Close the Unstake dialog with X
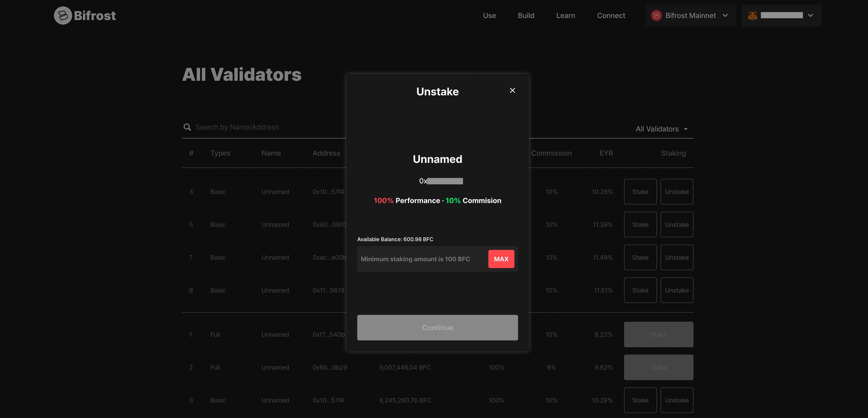868x418 pixels. (x=512, y=90)
